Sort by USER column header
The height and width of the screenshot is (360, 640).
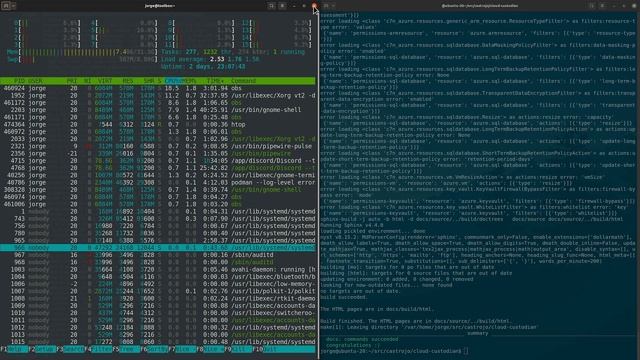click(x=35, y=81)
